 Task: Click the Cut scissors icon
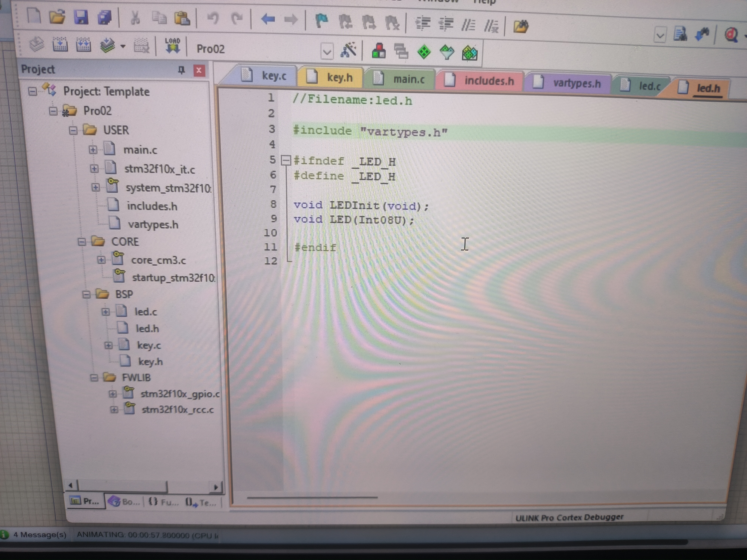135,18
